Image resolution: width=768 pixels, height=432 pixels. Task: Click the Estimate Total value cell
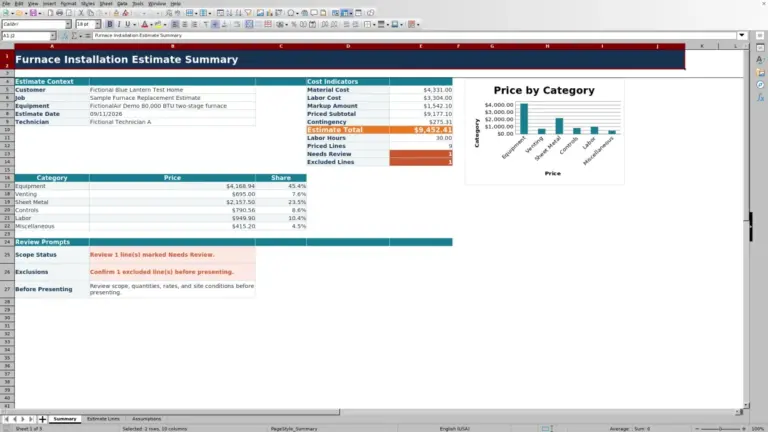pyautogui.click(x=421, y=130)
